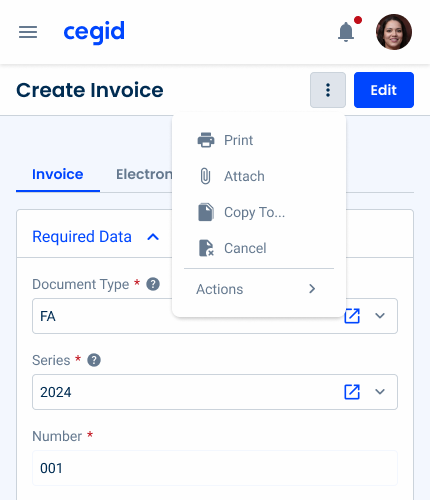Open Series 2024 external link icon
This screenshot has height=500, width=430.
pyautogui.click(x=352, y=392)
